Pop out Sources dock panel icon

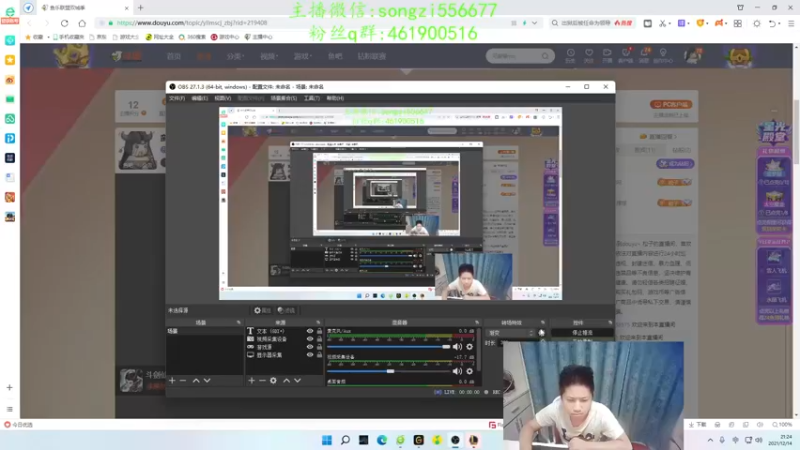coord(318,322)
